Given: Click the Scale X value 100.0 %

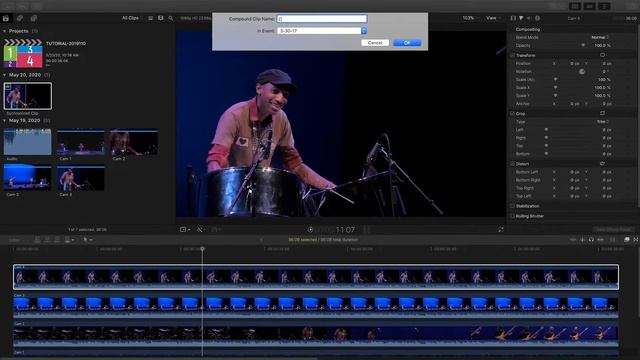Looking at the screenshot, I should point(602,88).
